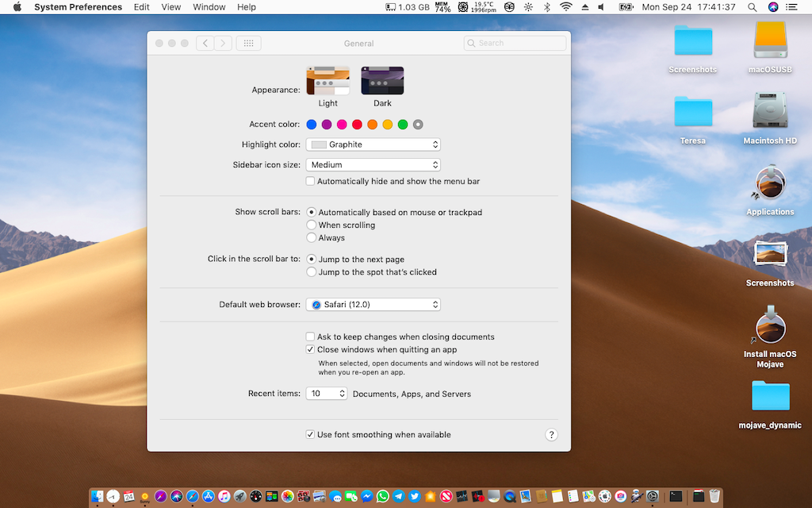Open Finder from the Dock

point(98,496)
